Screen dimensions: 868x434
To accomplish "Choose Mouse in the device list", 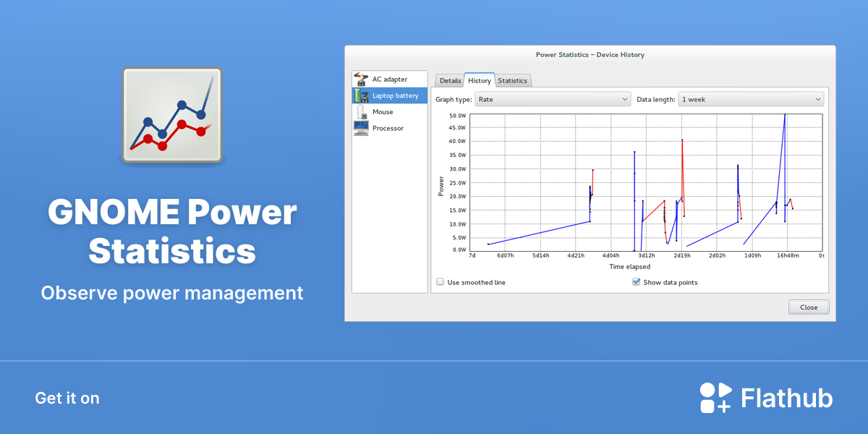I will (x=390, y=112).
